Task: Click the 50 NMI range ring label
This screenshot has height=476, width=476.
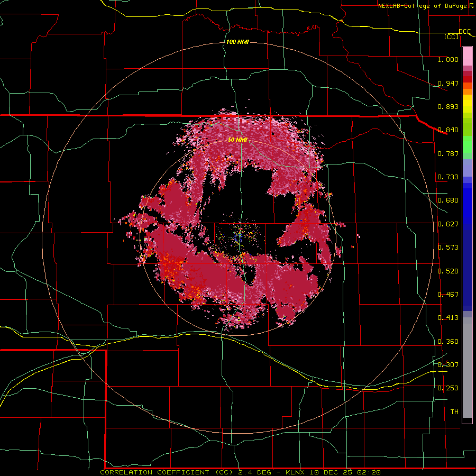Action: point(237,140)
